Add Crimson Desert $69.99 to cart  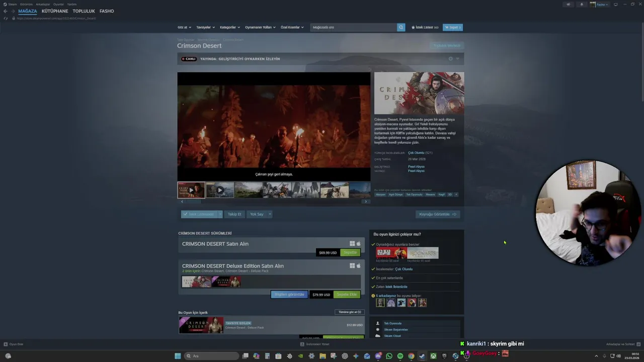point(350,252)
